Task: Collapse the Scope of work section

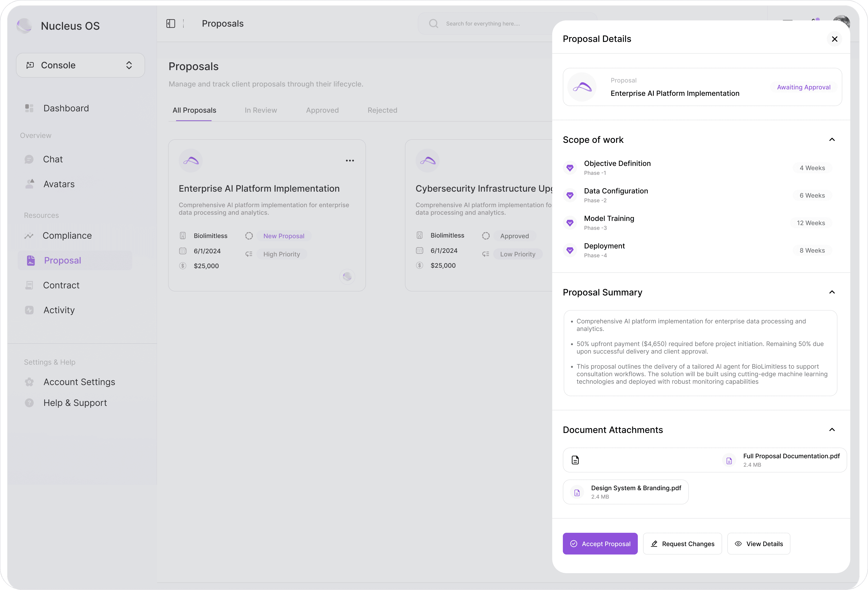Action: click(x=832, y=139)
